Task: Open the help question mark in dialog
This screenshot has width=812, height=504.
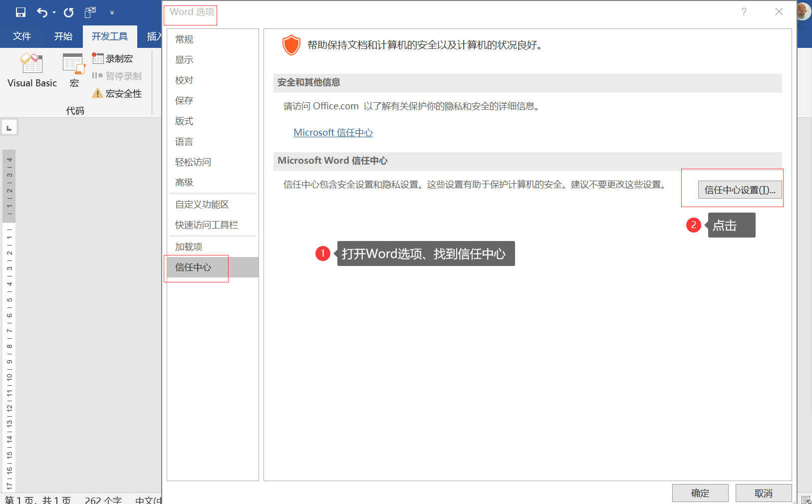Action: (744, 11)
